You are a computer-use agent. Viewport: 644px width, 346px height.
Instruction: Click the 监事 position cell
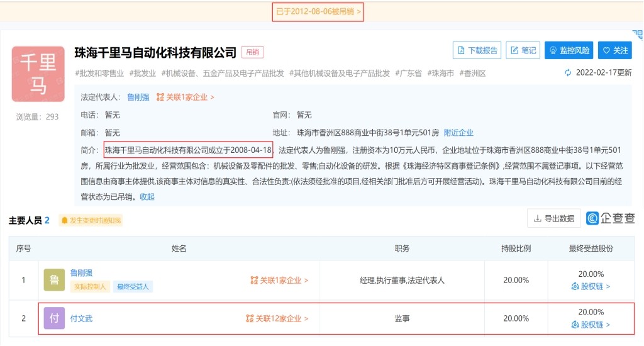coord(402,318)
